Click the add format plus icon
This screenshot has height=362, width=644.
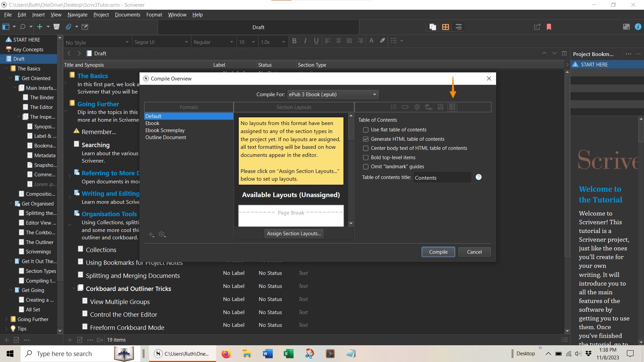(x=151, y=234)
